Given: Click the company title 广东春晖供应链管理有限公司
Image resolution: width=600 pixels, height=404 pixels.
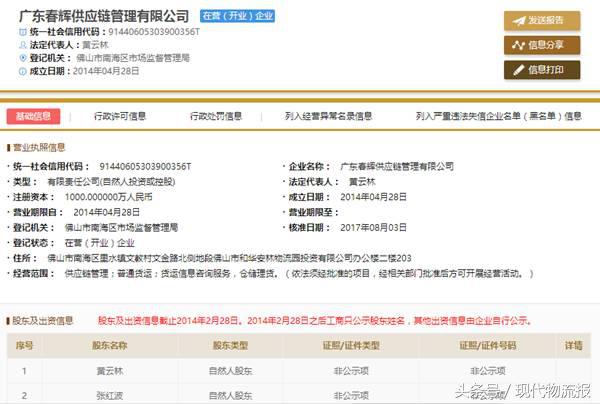Looking at the screenshot, I should (x=104, y=16).
